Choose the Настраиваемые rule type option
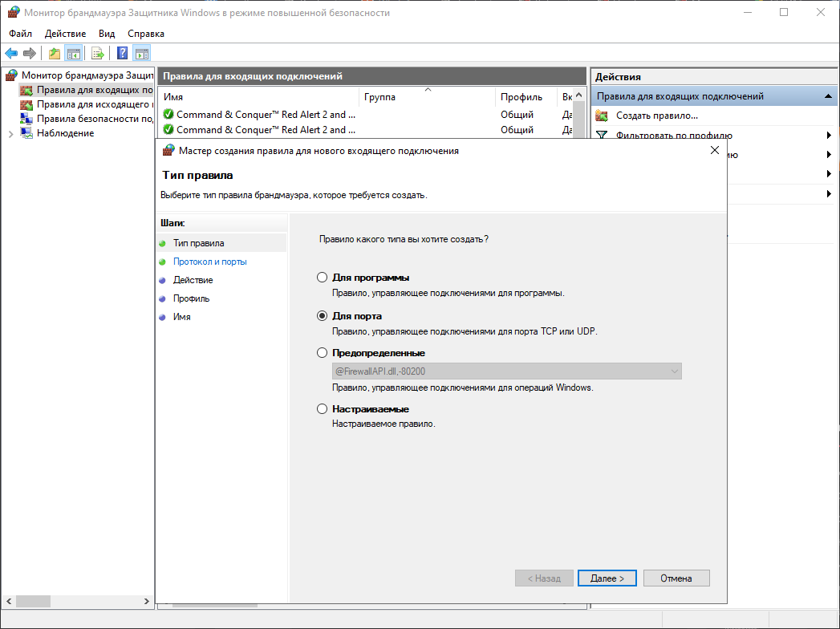The height and width of the screenshot is (629, 840). pos(323,409)
